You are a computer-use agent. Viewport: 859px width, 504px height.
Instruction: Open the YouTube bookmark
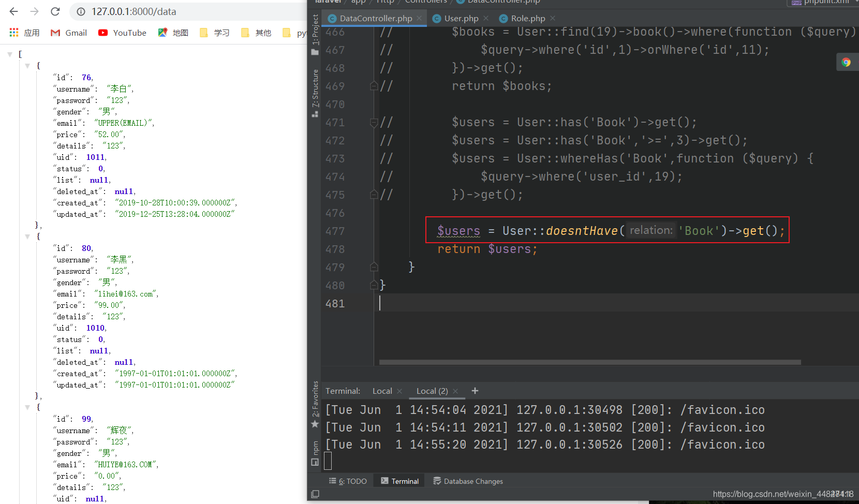123,33
